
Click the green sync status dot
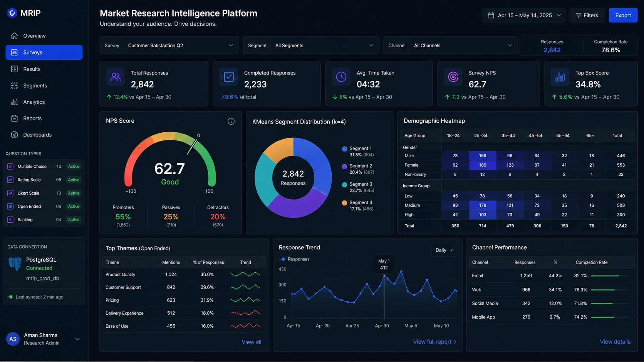tap(10, 297)
